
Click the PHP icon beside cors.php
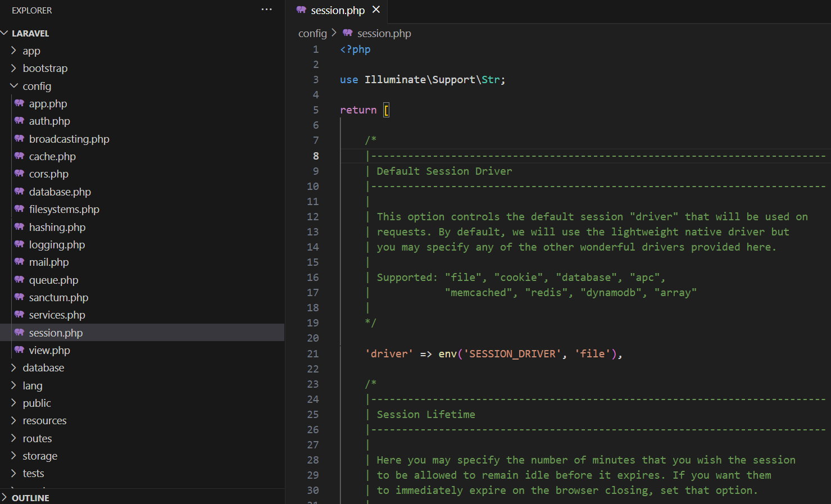(x=19, y=174)
